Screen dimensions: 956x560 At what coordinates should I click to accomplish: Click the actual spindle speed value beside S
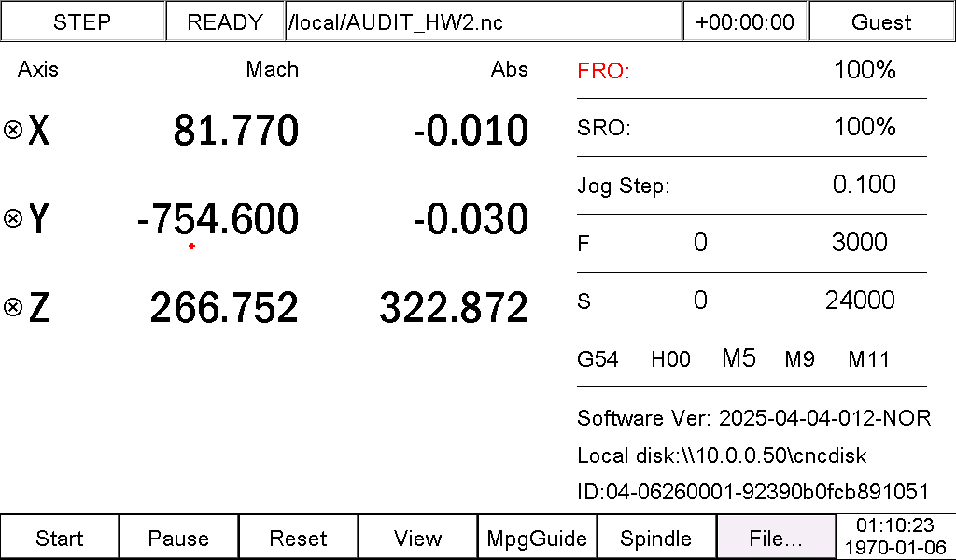[x=700, y=300]
